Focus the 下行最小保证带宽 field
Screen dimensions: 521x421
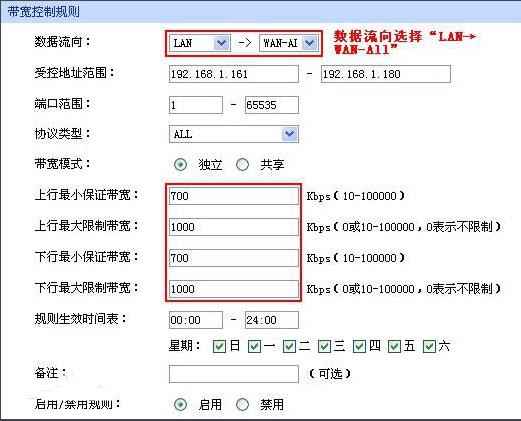[x=234, y=258]
